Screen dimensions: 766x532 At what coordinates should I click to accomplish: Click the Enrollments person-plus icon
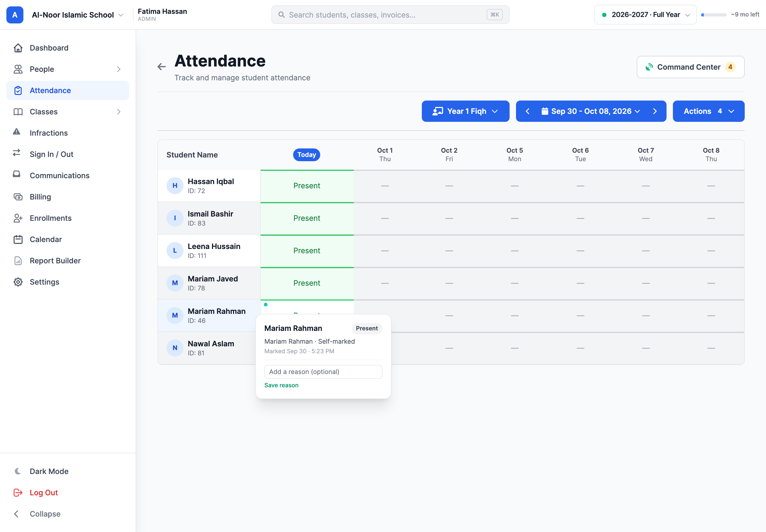18,218
